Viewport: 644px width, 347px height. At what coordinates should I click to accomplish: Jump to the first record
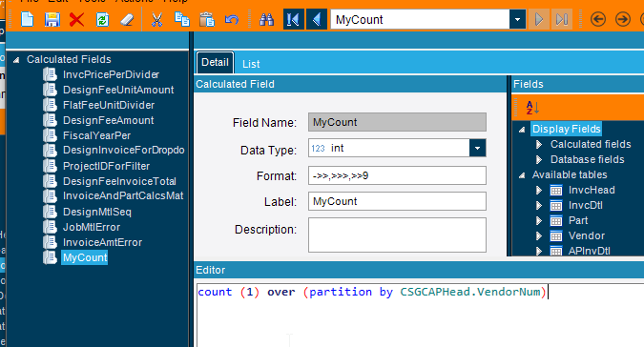coord(294,19)
